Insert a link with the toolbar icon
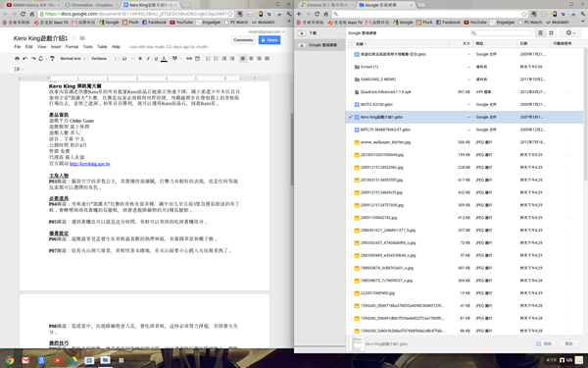 pos(189,59)
